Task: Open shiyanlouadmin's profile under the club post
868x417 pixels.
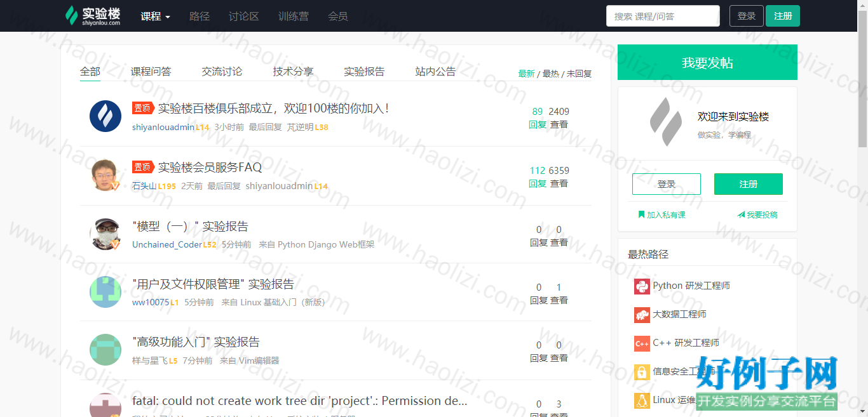Action: [163, 127]
